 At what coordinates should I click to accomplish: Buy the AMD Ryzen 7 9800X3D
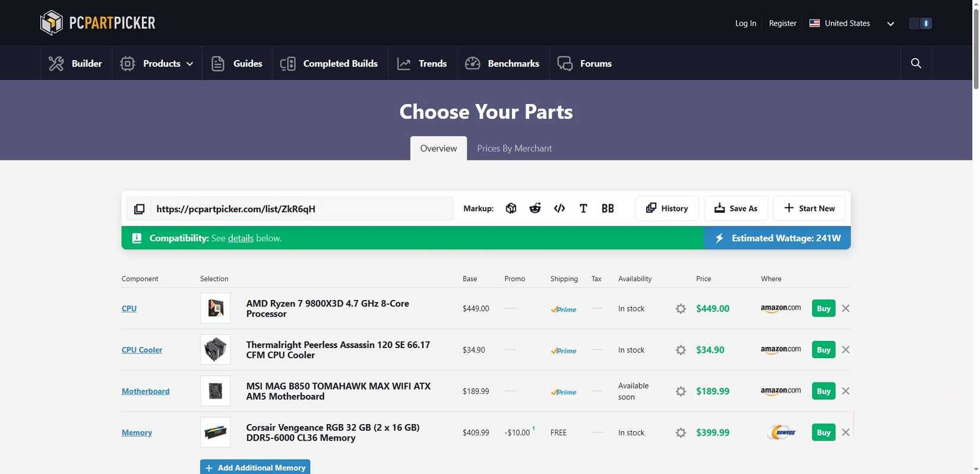coord(823,308)
